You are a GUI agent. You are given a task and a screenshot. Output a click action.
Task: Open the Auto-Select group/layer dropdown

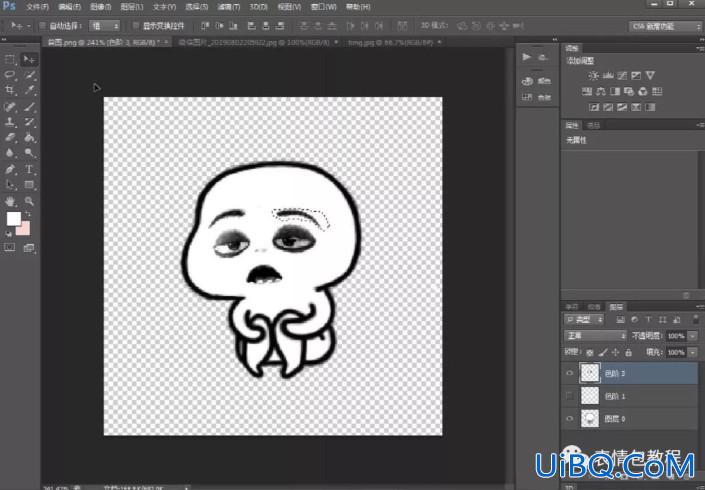point(105,26)
